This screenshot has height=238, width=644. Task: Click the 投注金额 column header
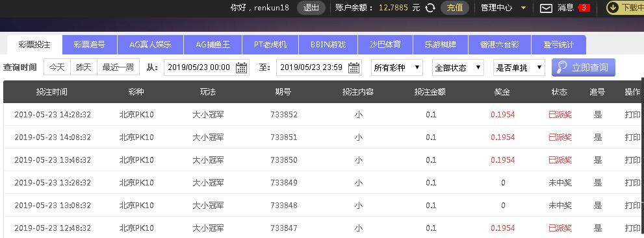pyautogui.click(x=430, y=92)
